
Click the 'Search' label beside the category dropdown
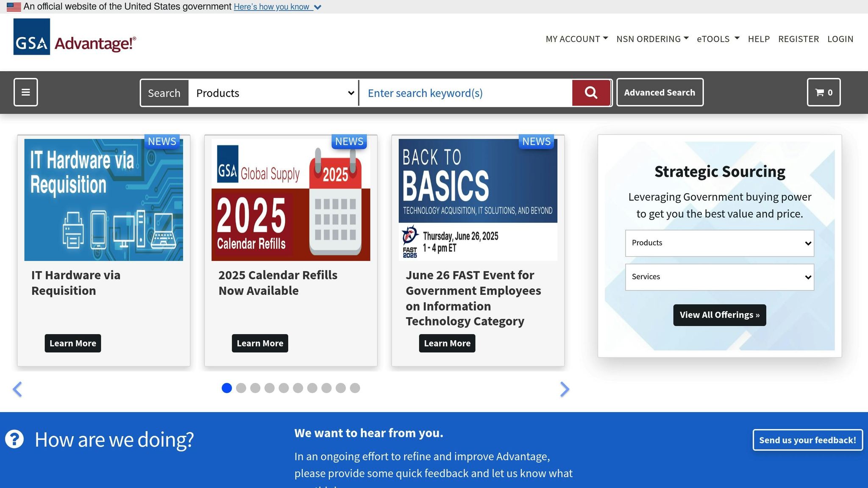tap(164, 93)
